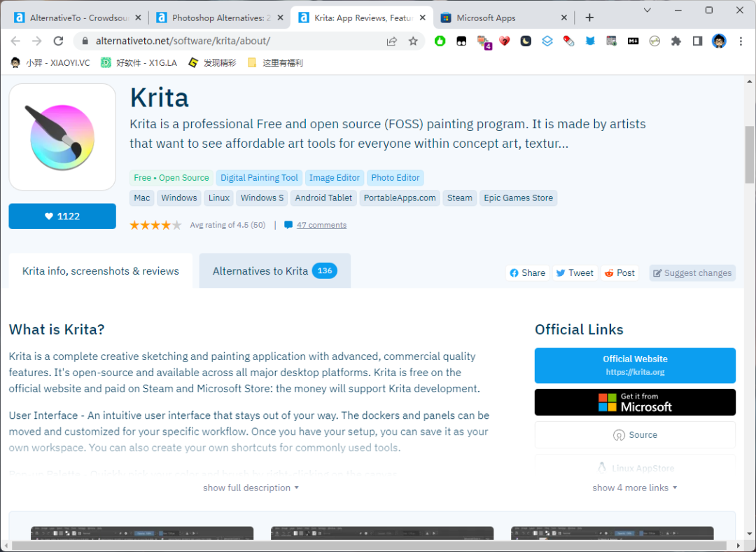This screenshot has width=756, height=552.
Task: Open the 47 comments link
Action: (321, 225)
